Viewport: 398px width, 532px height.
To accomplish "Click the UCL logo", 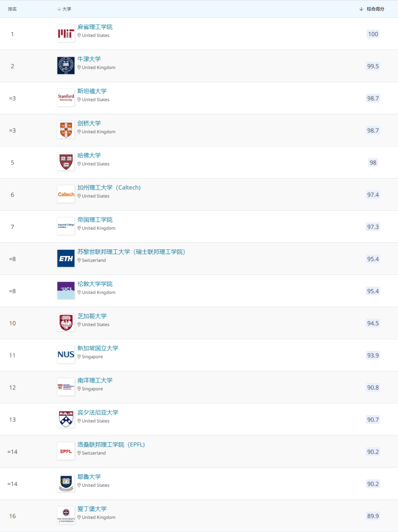I will click(66, 290).
